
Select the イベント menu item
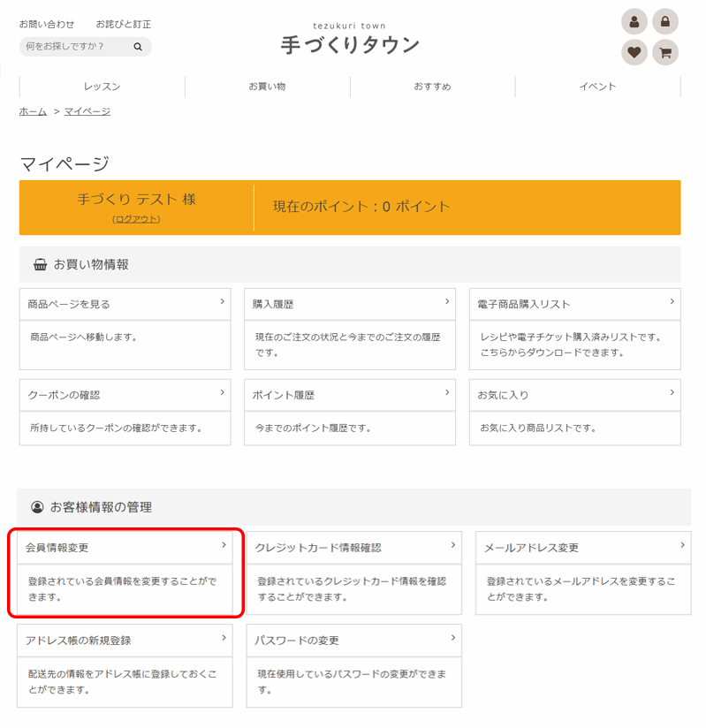pos(597,87)
